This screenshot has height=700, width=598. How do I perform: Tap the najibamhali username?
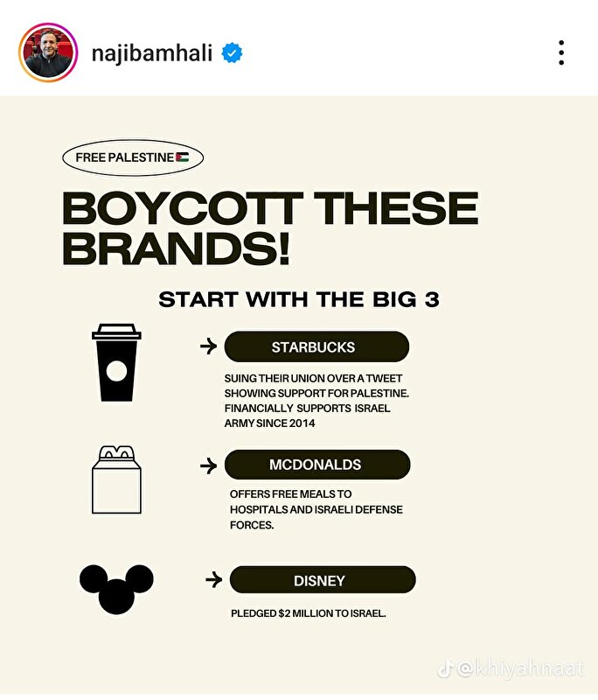pyautogui.click(x=151, y=53)
